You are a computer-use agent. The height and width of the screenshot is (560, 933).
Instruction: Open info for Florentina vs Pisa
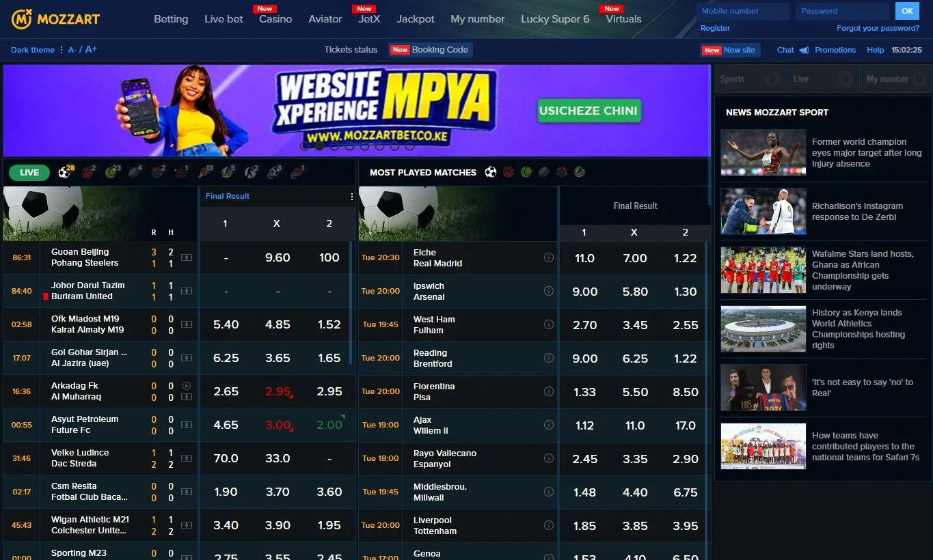[548, 391]
